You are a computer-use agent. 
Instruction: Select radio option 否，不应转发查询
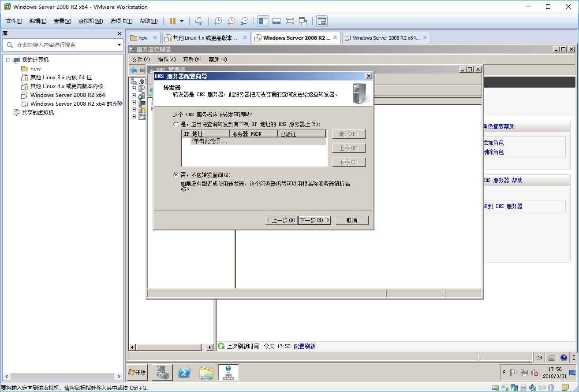(x=176, y=174)
